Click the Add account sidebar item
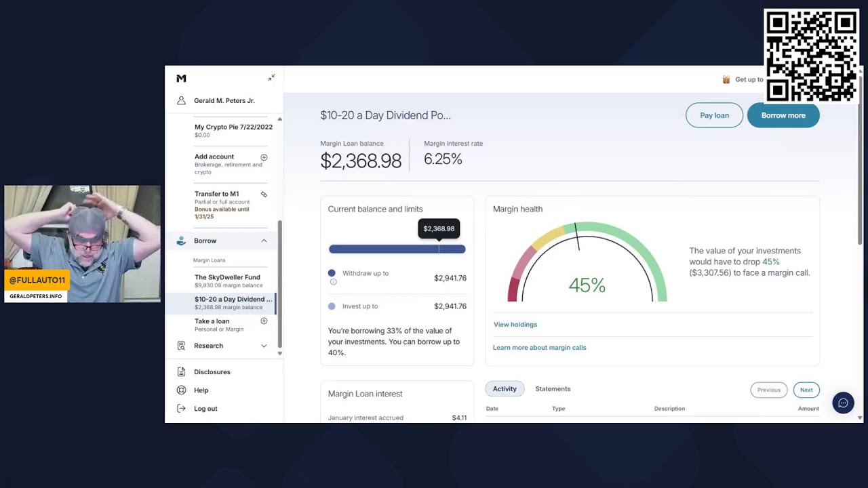Screen dimensions: 868x488 point(231,164)
